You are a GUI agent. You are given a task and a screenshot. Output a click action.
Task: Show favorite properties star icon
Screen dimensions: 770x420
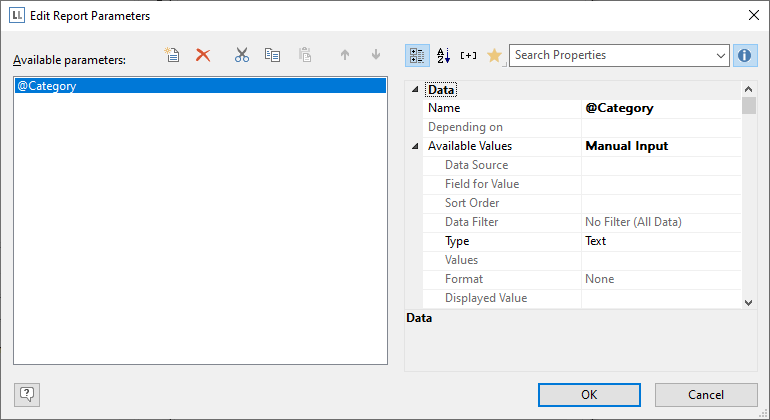tap(494, 55)
